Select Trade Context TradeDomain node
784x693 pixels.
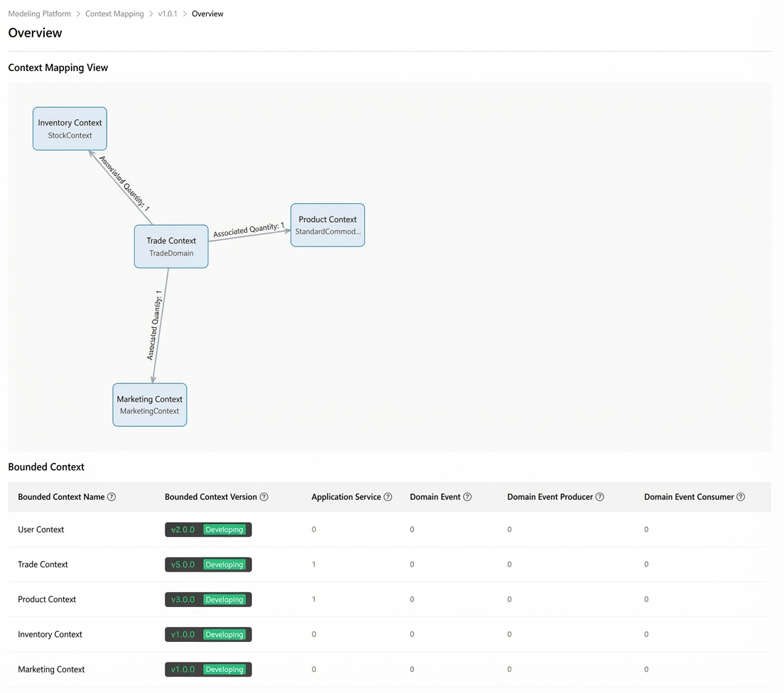[x=171, y=246]
